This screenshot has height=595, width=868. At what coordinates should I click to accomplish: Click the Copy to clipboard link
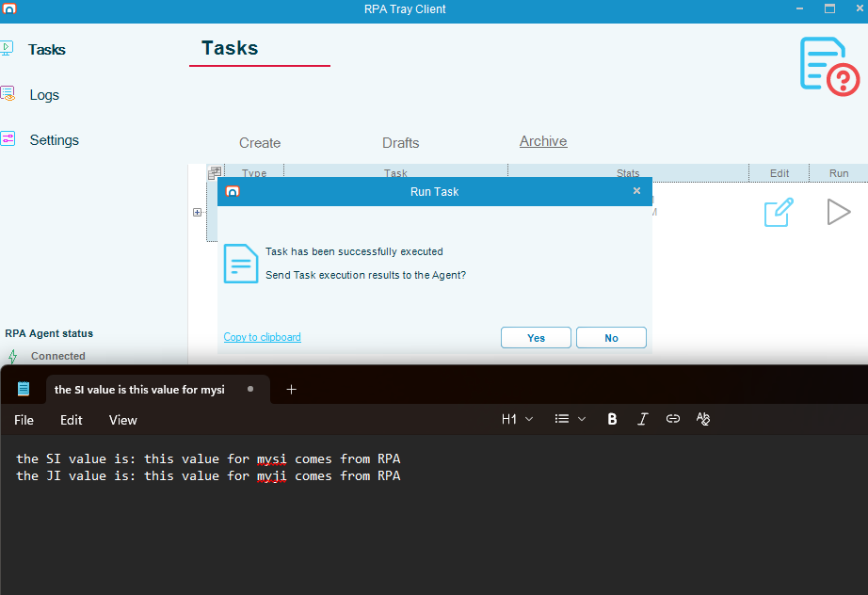click(262, 337)
